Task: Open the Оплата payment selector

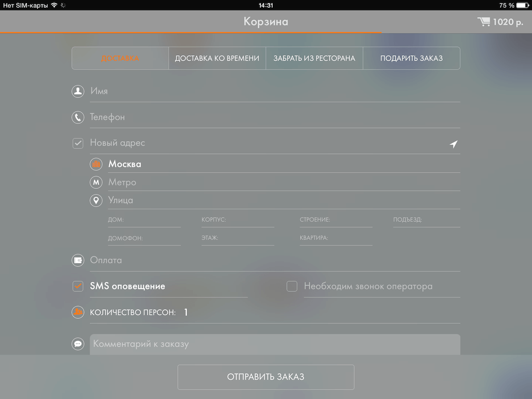Action: pyautogui.click(x=275, y=260)
